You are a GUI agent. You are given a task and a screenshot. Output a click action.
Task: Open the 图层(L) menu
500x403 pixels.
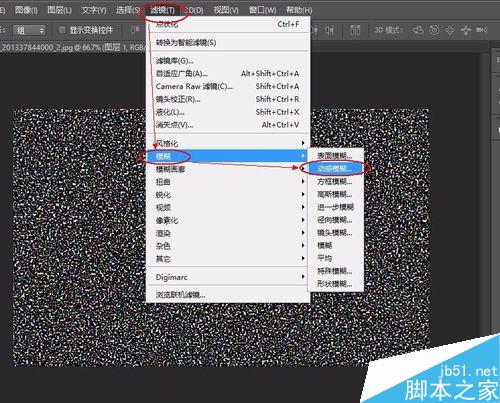pos(60,10)
